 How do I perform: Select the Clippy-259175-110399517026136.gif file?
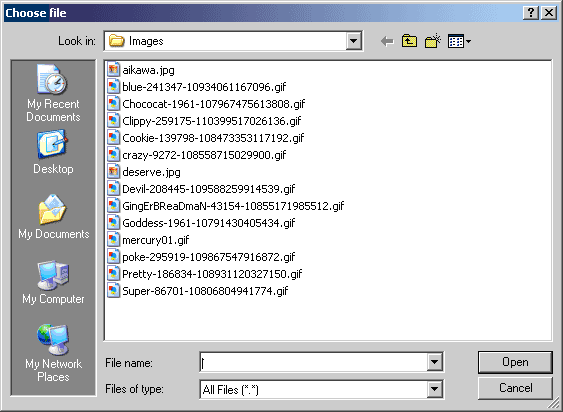204,121
